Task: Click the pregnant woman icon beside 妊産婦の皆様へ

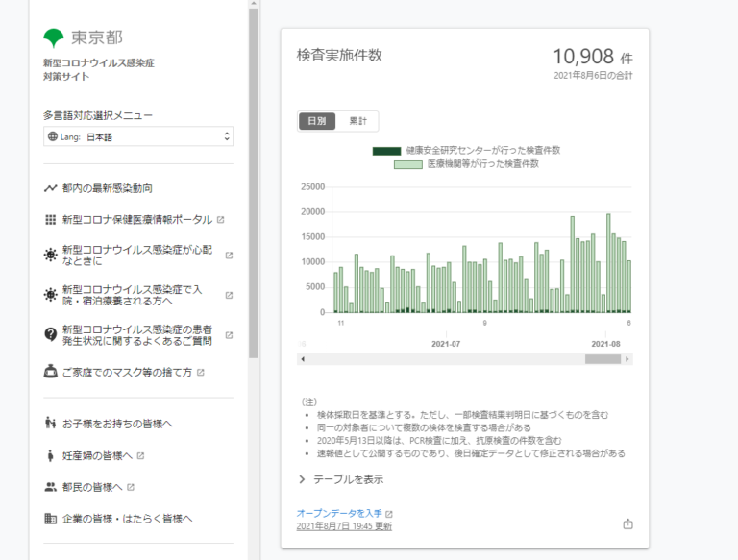Action: tap(50, 455)
